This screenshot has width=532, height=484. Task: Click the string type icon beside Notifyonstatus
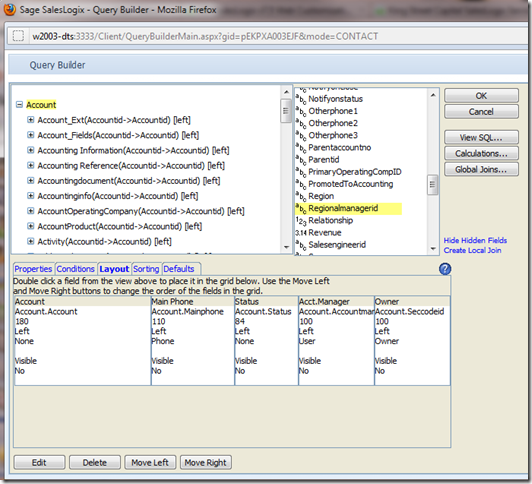tap(301, 99)
